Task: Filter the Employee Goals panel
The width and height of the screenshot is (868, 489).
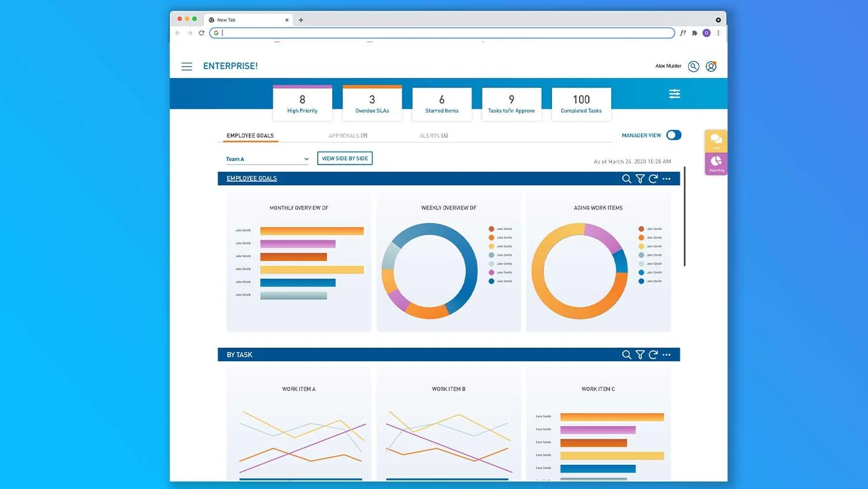Action: pyautogui.click(x=640, y=179)
